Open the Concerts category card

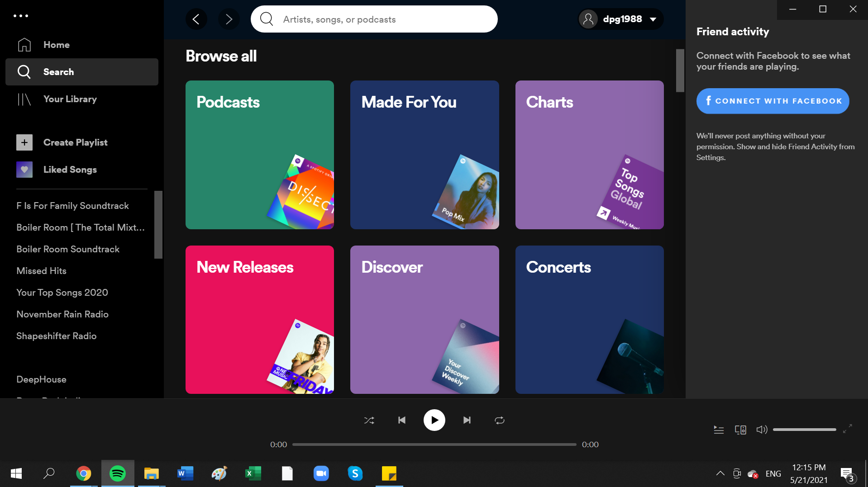click(590, 320)
